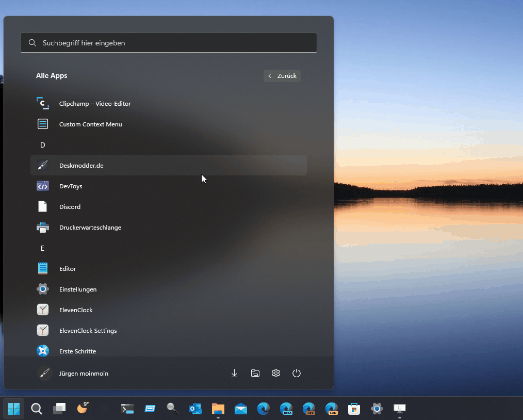Click the Clipchamp – Video-Editor label
523x420 pixels.
click(x=95, y=103)
